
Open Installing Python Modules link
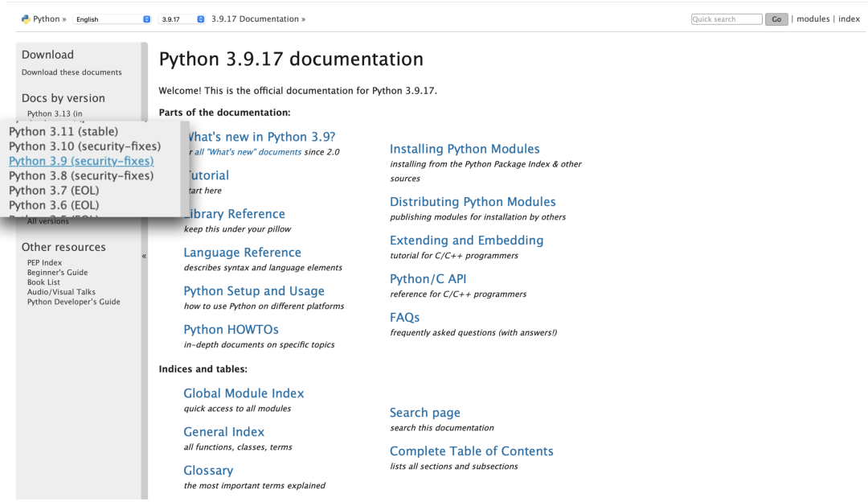[x=465, y=149]
